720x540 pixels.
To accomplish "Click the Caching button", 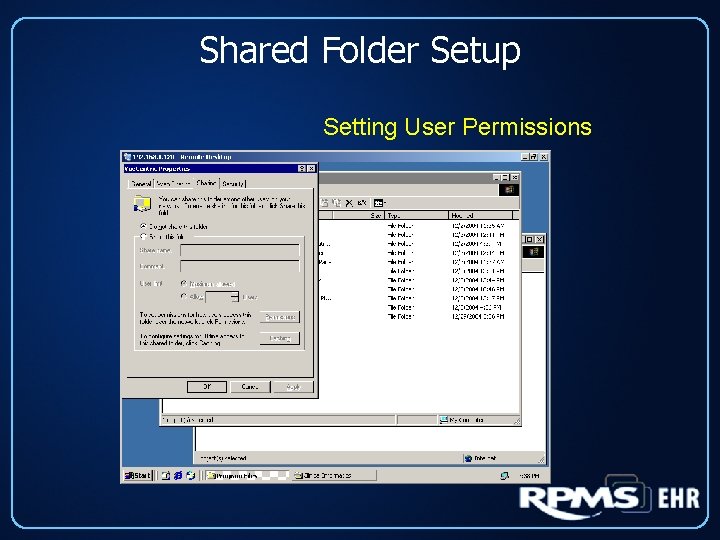I will click(x=280, y=338).
